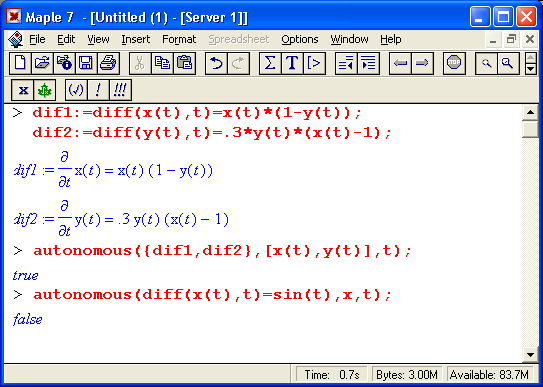
Task: Open the Insert menu
Action: (x=136, y=39)
